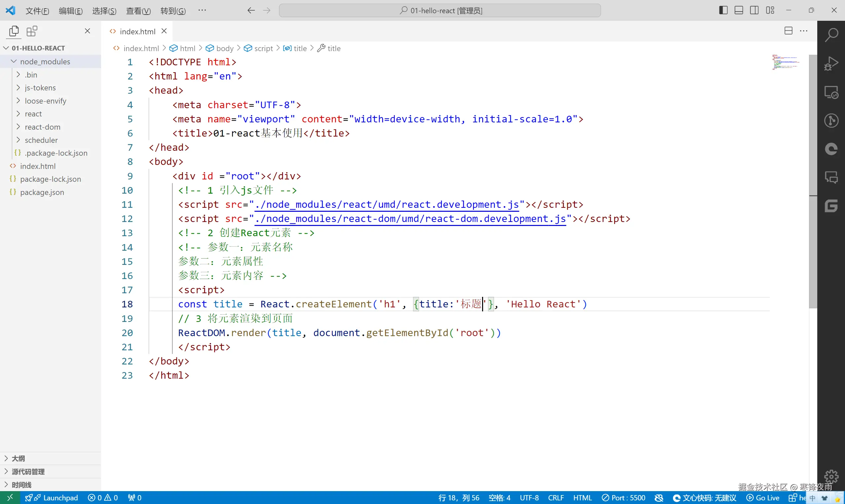Toggle the primary side bar layout icon
Screen dimensions: 845x504
723,11
